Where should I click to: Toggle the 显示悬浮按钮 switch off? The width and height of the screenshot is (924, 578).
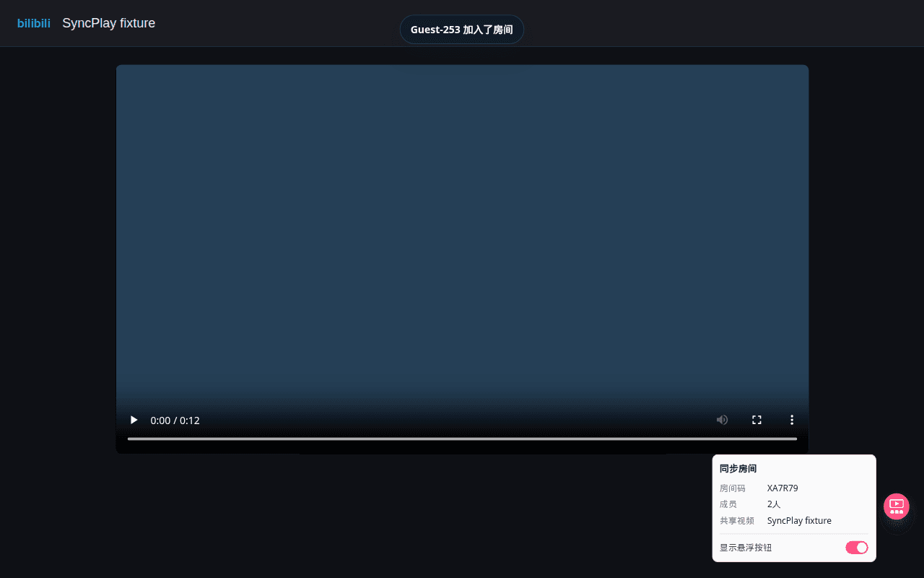click(x=857, y=548)
